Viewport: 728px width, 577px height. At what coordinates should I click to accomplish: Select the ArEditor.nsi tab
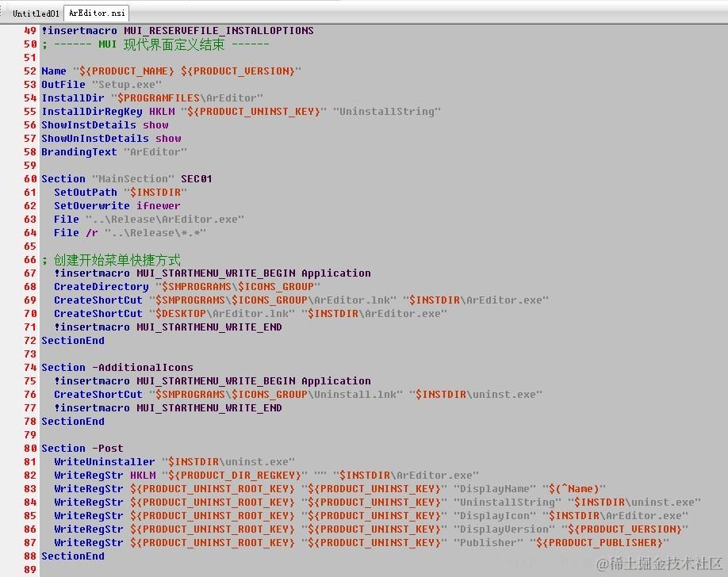point(97,13)
